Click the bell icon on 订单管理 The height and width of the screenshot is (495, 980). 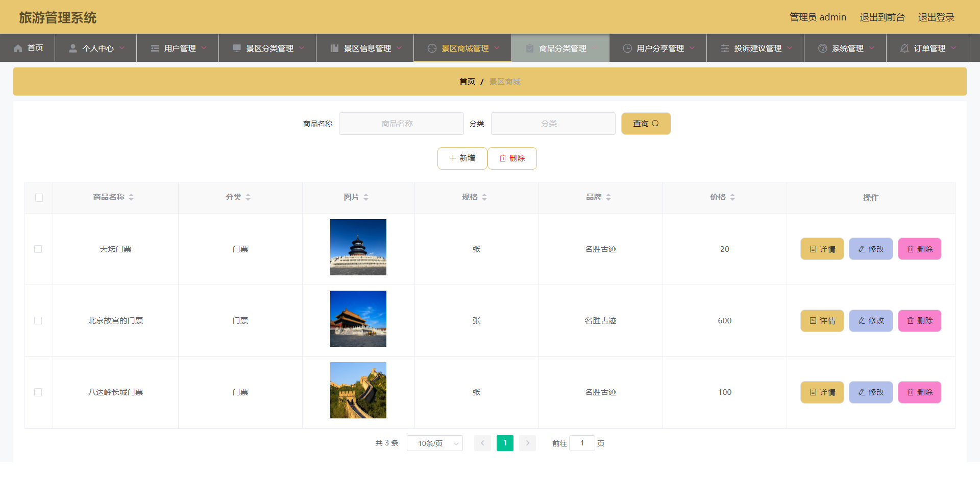click(x=904, y=48)
